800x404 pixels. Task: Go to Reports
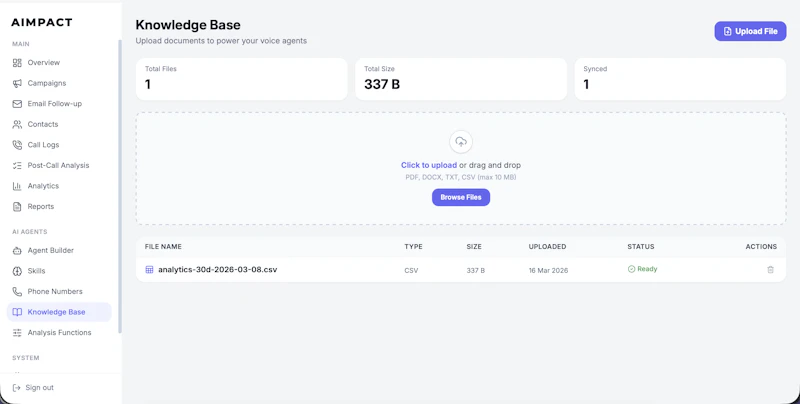coord(59,207)
